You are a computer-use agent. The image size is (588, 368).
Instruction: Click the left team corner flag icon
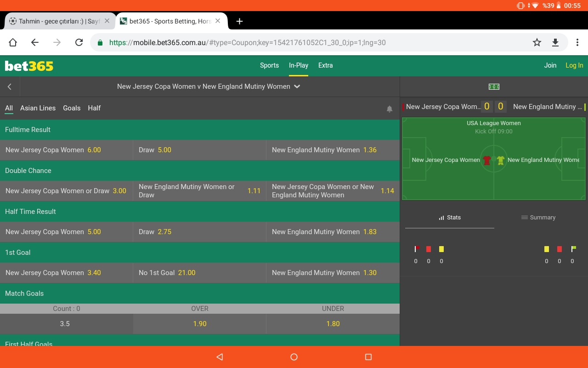417,249
